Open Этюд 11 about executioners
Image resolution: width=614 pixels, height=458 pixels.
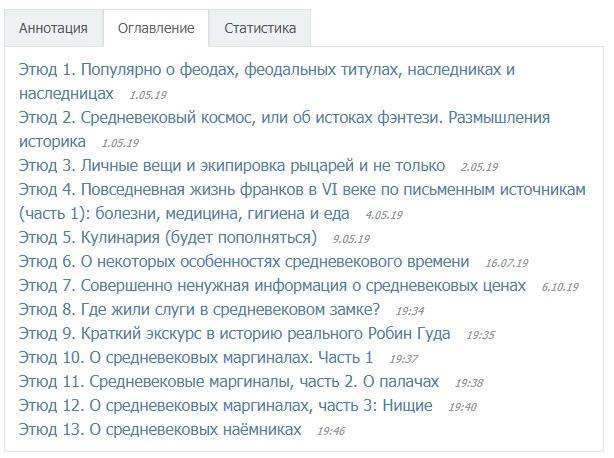[x=229, y=382]
